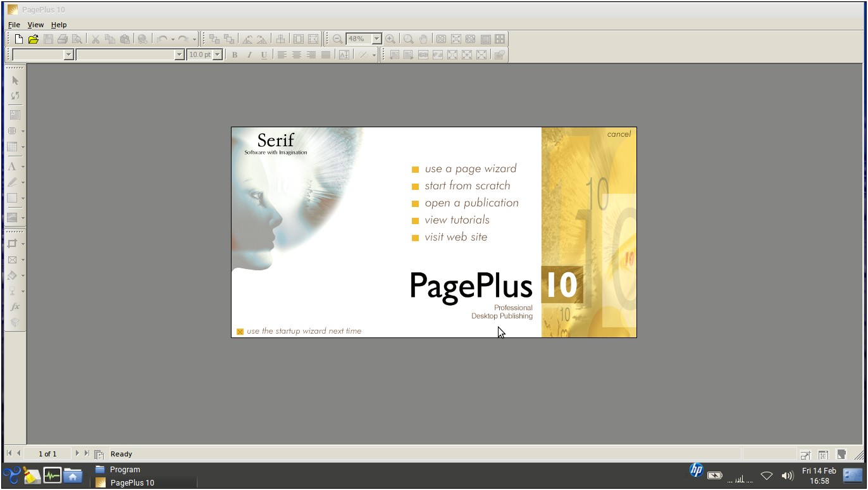Click the New publication icon

tap(19, 39)
